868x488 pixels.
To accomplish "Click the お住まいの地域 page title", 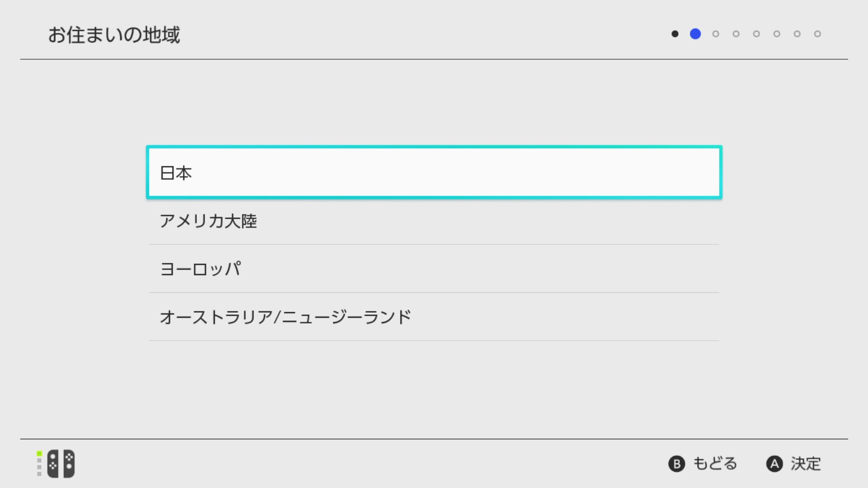I will click(x=114, y=35).
